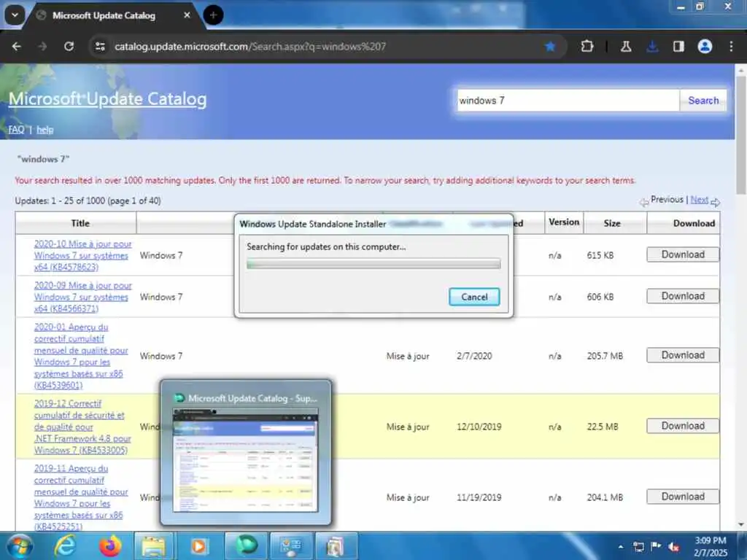Go to Next results page
The width and height of the screenshot is (747, 560).
700,200
